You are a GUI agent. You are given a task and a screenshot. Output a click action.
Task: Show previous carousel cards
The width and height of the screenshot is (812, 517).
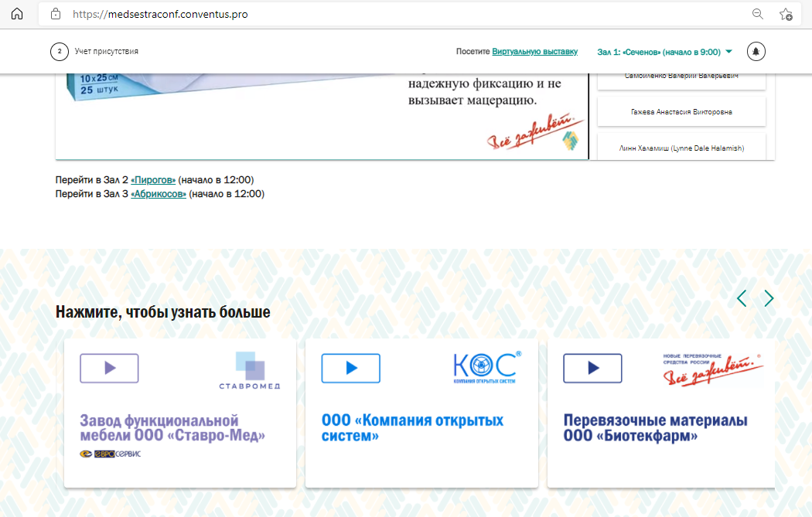point(742,298)
